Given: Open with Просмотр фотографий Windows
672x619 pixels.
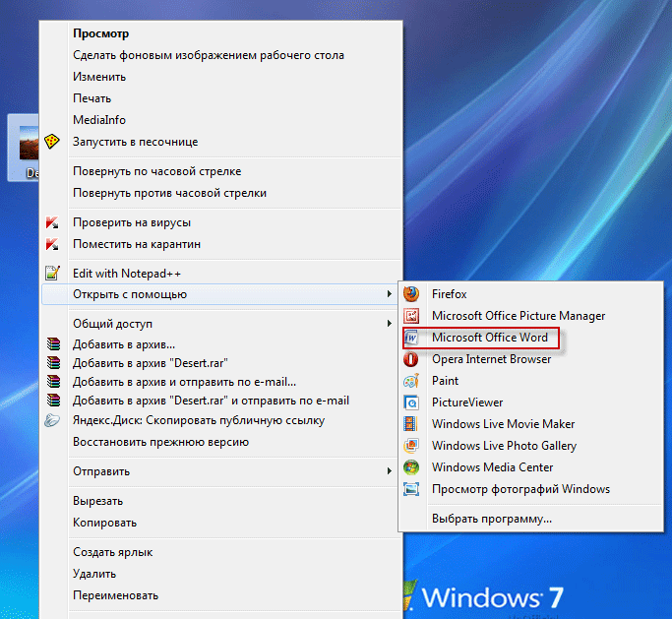Looking at the screenshot, I should pyautogui.click(x=520, y=489).
